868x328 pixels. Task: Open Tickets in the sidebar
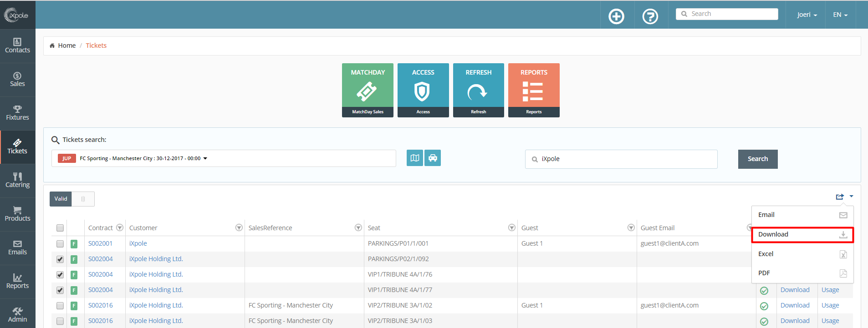click(17, 147)
